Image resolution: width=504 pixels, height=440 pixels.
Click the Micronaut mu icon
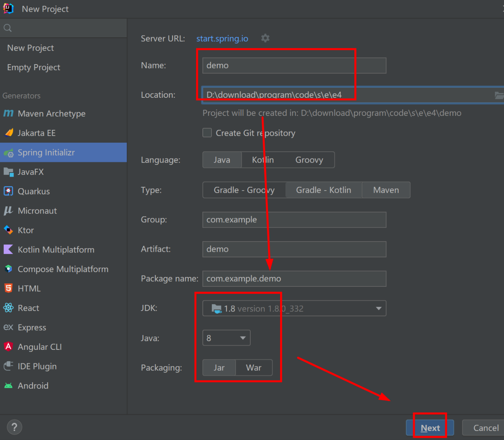pos(8,211)
